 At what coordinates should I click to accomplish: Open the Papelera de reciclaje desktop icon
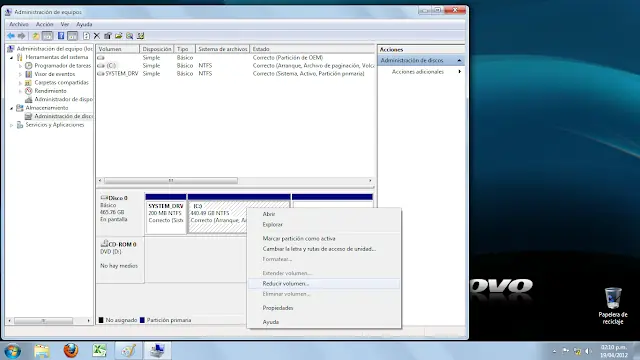(x=613, y=306)
